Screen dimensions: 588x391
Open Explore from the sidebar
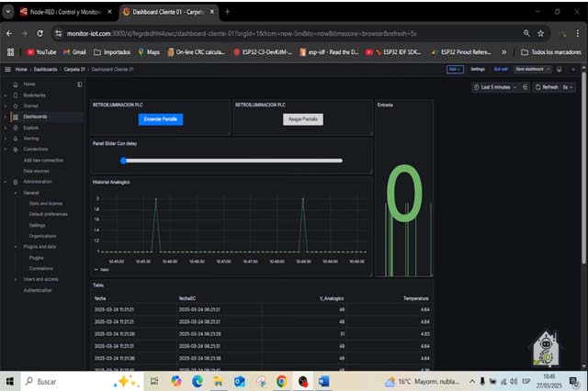tap(15, 128)
